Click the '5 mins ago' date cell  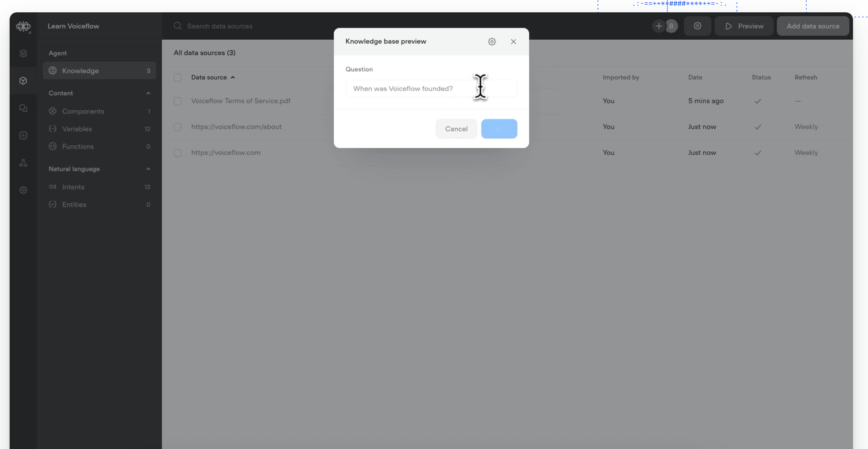706,101
